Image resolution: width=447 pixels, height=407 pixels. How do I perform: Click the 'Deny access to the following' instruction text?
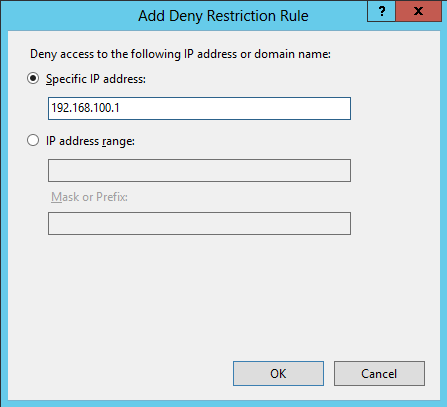coord(105,54)
